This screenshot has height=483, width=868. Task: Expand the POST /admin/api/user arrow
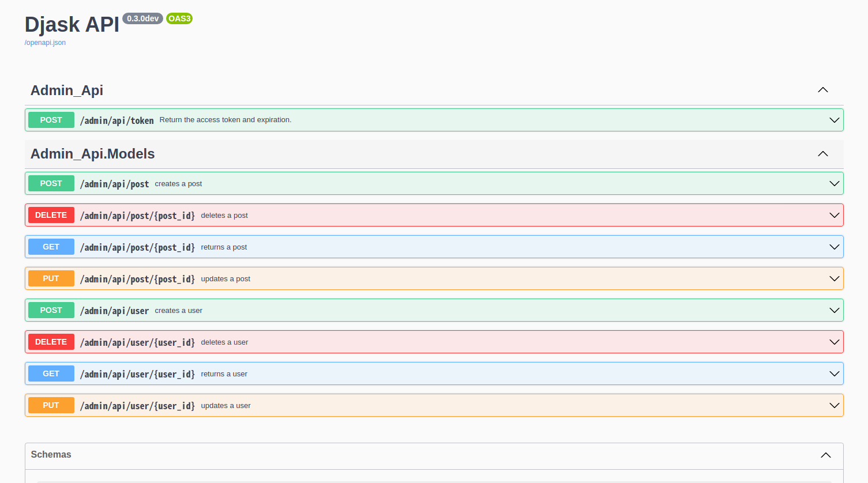point(834,310)
